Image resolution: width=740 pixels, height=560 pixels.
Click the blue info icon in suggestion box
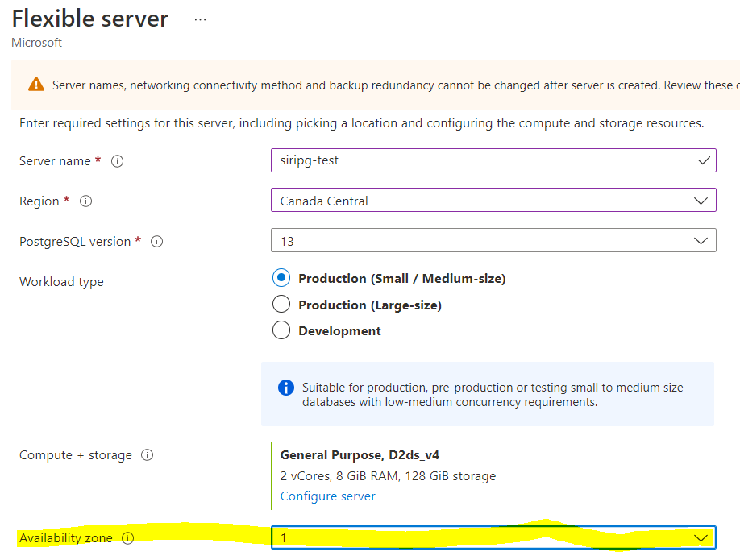coord(286,388)
